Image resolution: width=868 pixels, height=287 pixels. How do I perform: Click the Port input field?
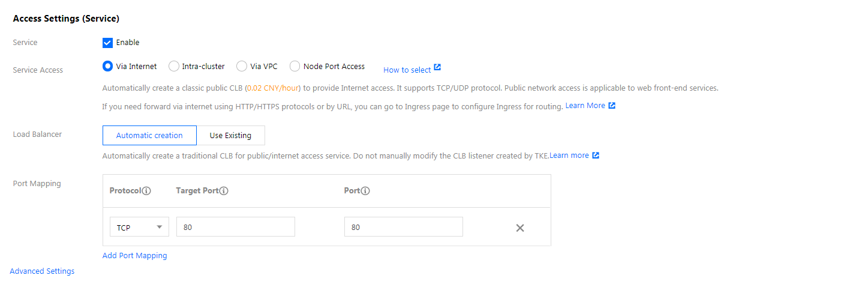point(403,227)
